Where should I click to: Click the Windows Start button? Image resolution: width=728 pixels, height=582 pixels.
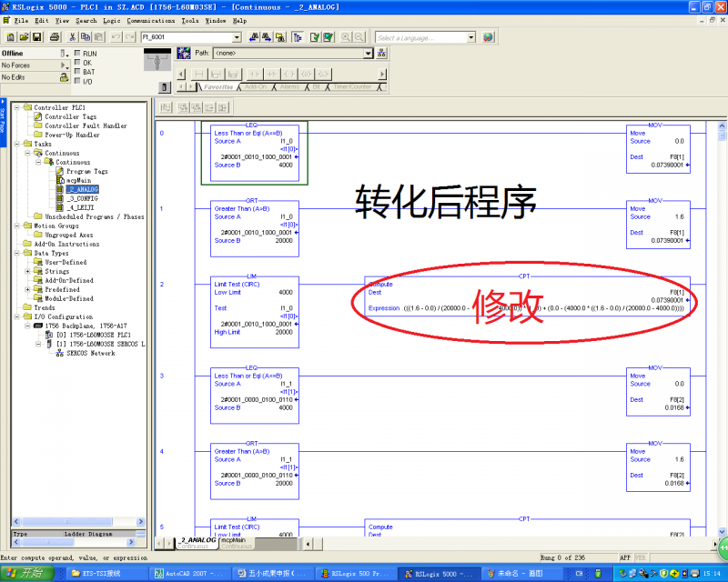(25, 574)
